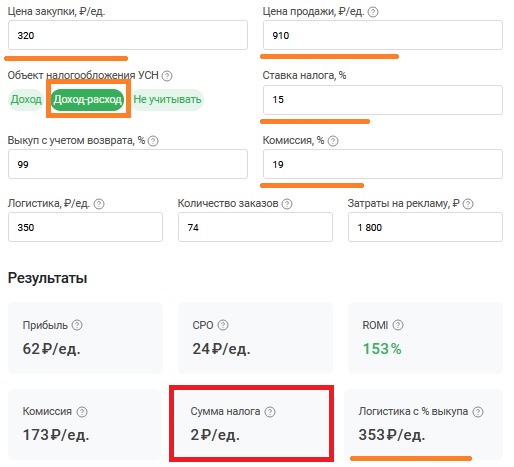The width and height of the screenshot is (514, 467).
Task: Open the CPO result help icon
Action: 223,325
